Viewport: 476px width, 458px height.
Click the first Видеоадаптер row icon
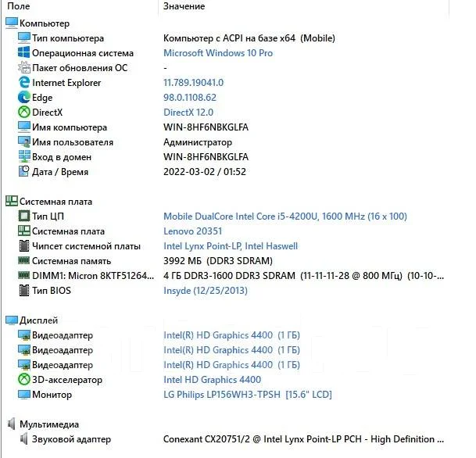click(x=24, y=335)
